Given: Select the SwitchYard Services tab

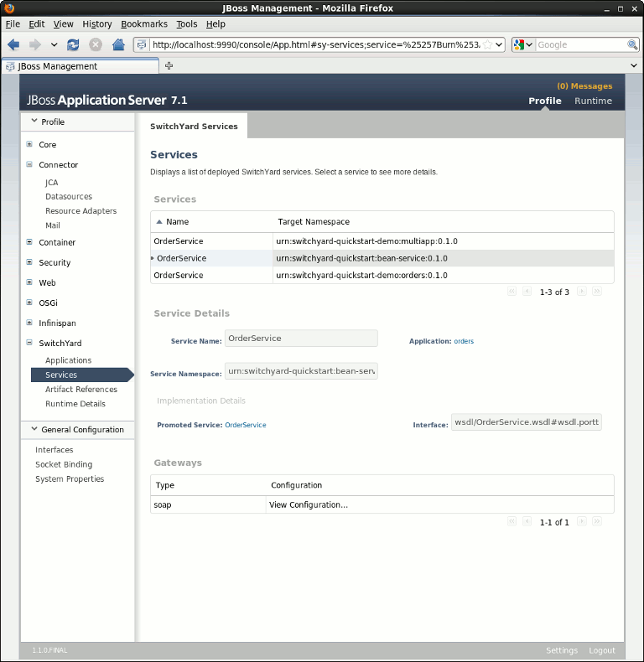Looking at the screenshot, I should click(194, 127).
